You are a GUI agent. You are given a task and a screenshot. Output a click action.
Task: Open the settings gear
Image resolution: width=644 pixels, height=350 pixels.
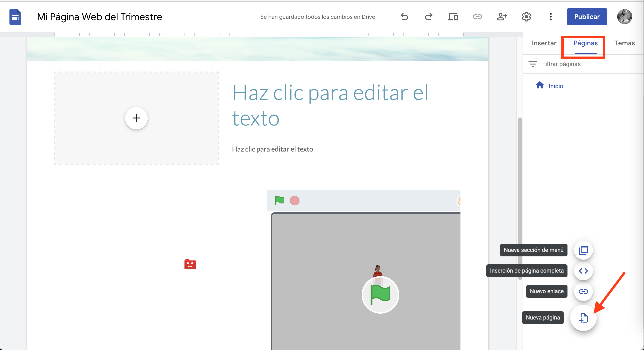click(526, 17)
